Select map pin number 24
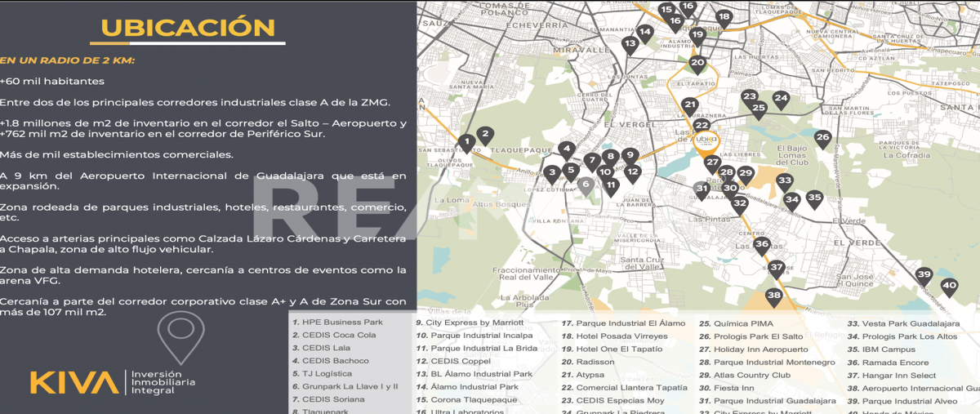 pos(781,100)
